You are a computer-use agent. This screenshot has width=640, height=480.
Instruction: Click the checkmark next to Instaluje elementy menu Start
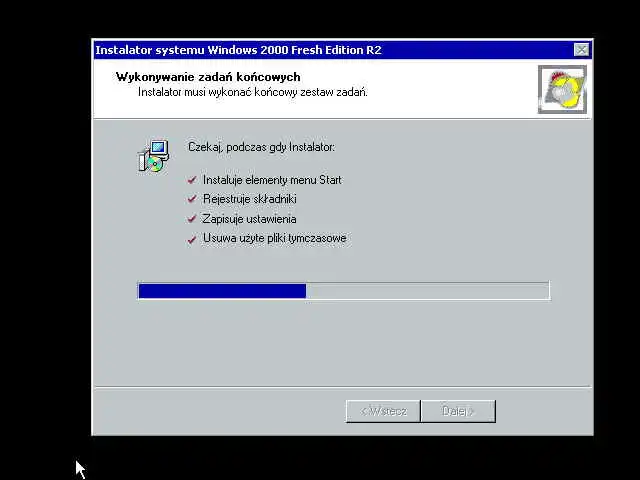[192, 180]
